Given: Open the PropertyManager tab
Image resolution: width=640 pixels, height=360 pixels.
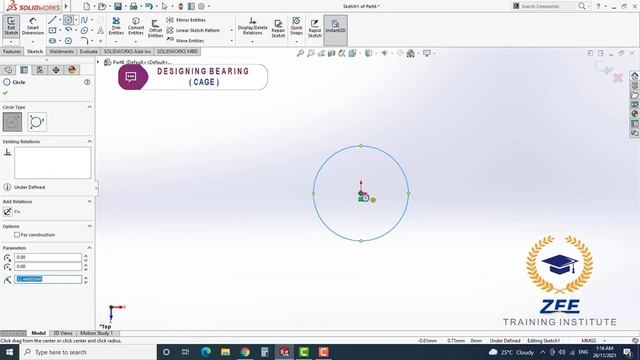Looking at the screenshot, I should coord(24,70).
